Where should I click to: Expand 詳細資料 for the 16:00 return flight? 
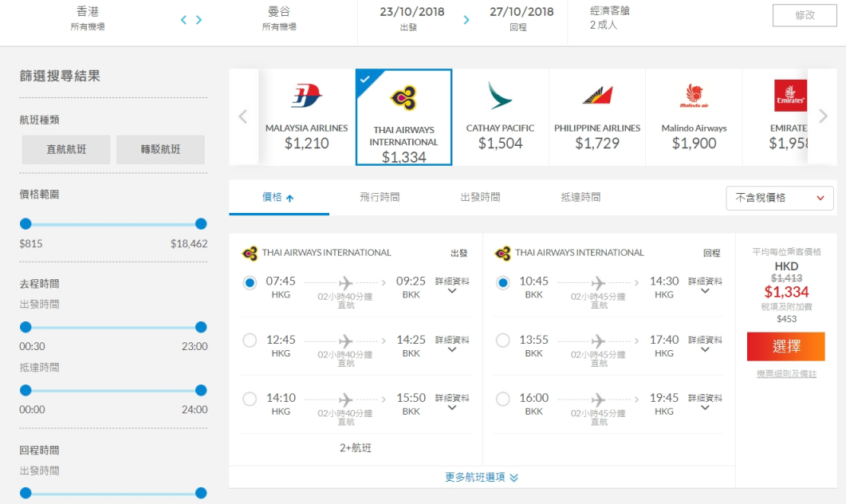click(x=705, y=402)
